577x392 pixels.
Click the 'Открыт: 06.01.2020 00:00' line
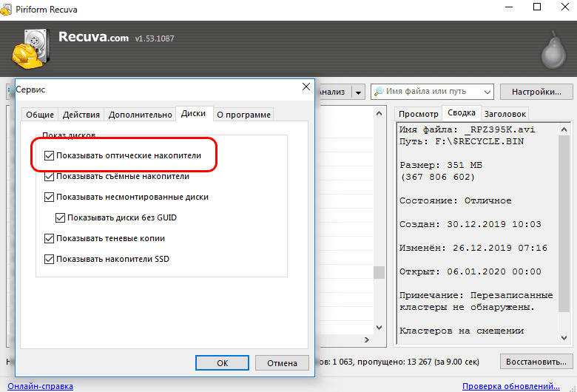click(470, 271)
